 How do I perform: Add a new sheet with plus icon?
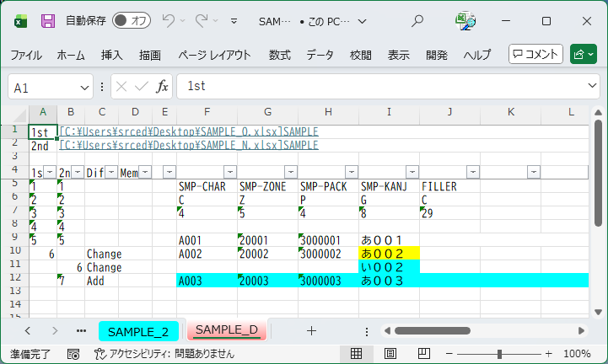(311, 330)
